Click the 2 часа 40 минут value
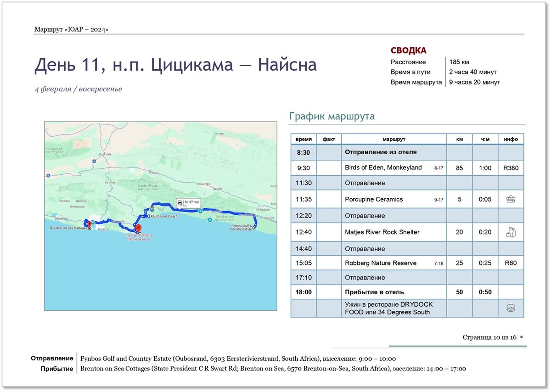 pos(473,72)
